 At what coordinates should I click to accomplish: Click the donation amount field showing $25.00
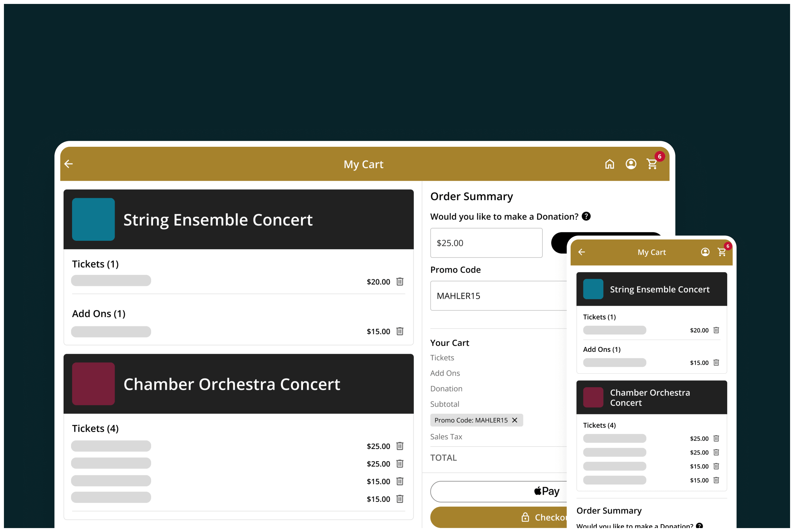tap(486, 243)
